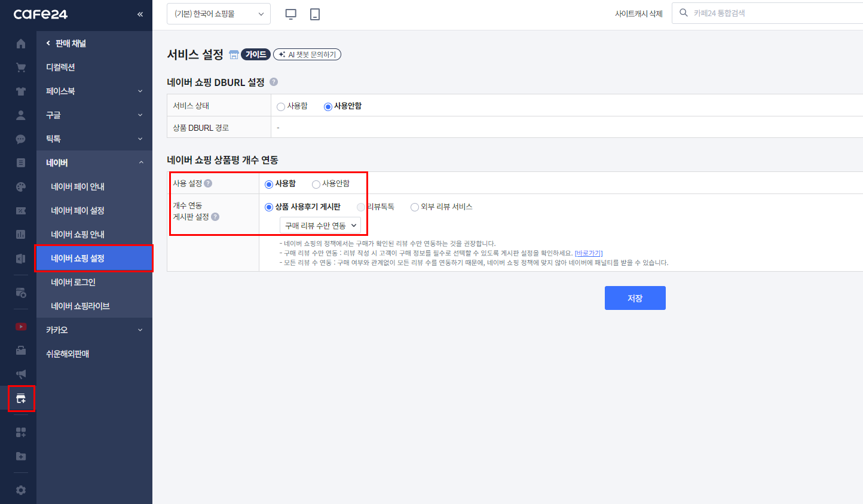The width and height of the screenshot is (863, 504).
Task: Expand the 틱톡 menu
Action: pyautogui.click(x=94, y=139)
